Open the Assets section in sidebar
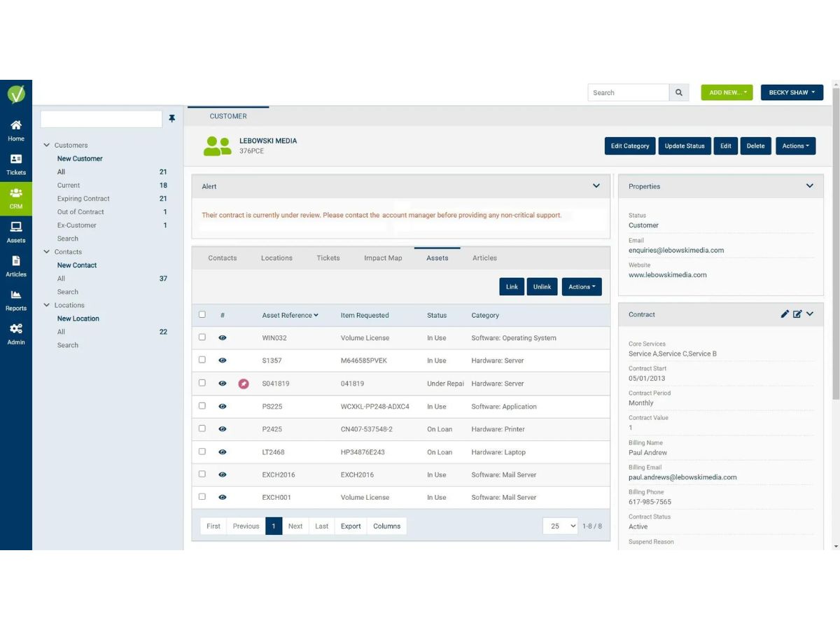Image resolution: width=840 pixels, height=630 pixels. [16, 232]
